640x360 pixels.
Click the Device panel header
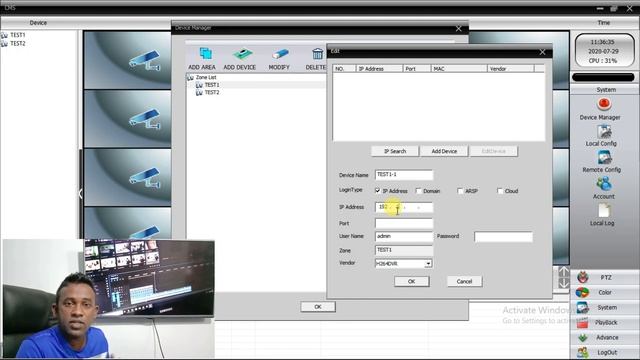tap(38, 23)
